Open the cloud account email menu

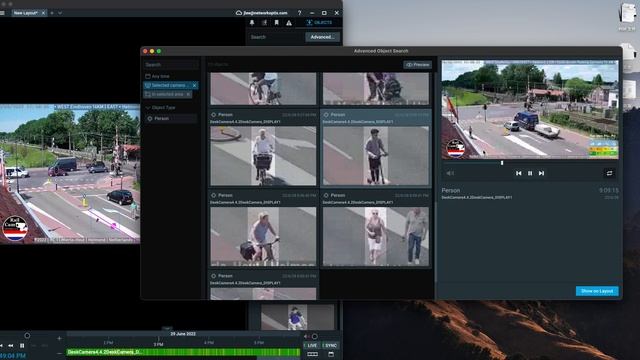(265, 13)
